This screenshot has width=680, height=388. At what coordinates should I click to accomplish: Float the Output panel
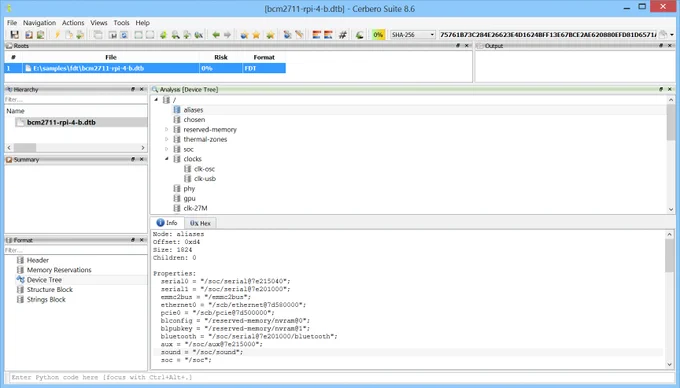tap(661, 46)
